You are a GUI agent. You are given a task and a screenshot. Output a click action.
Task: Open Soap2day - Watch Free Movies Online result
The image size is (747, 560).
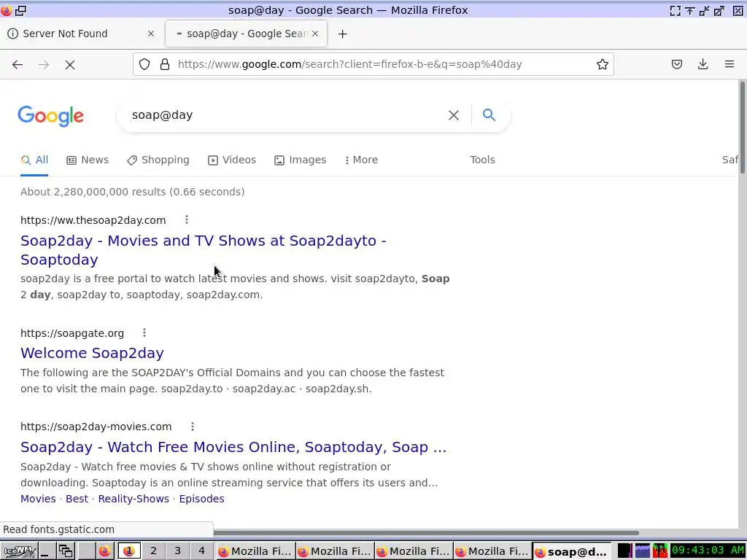[233, 447]
